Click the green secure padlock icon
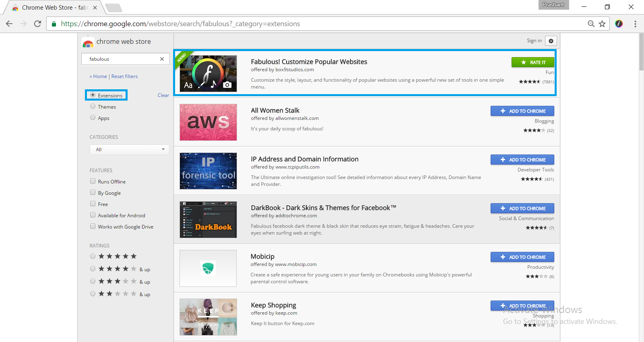Viewport: 644px width, 342px height. (x=54, y=24)
